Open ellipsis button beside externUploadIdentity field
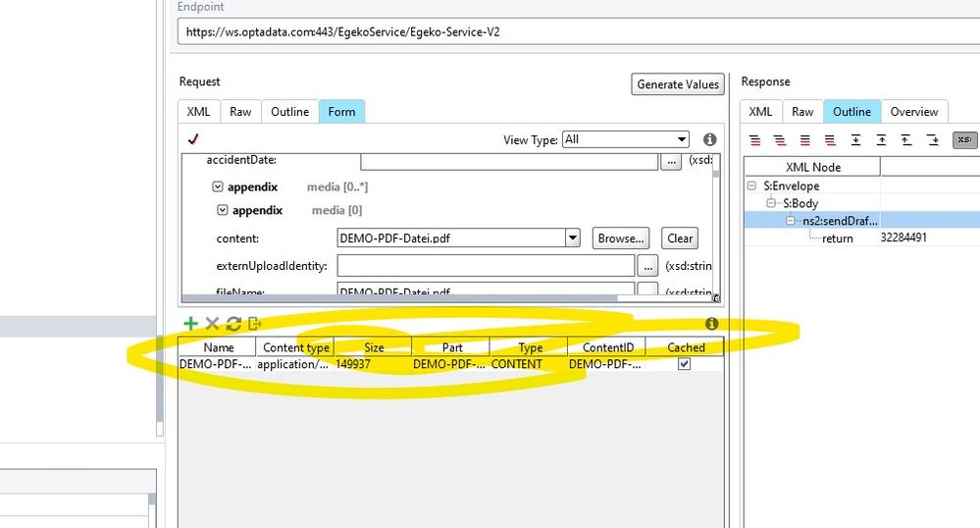 tap(647, 266)
